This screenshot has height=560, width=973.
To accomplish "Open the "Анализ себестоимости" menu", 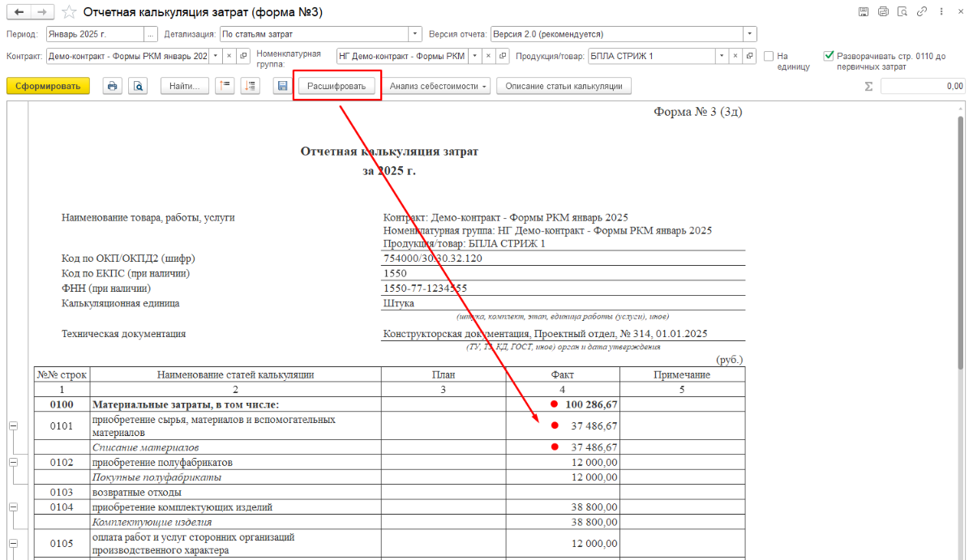I will point(438,86).
